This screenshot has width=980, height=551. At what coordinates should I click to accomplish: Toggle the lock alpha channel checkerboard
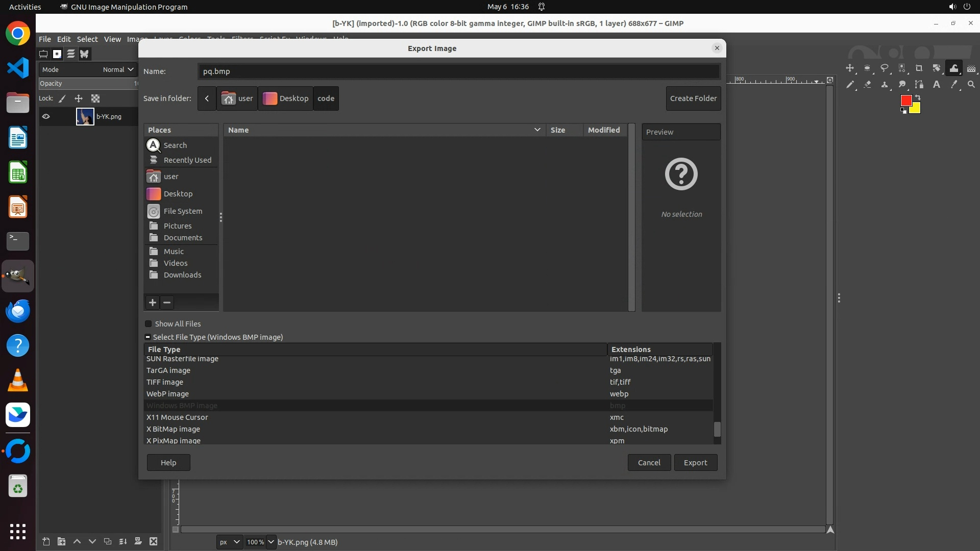[95, 98]
